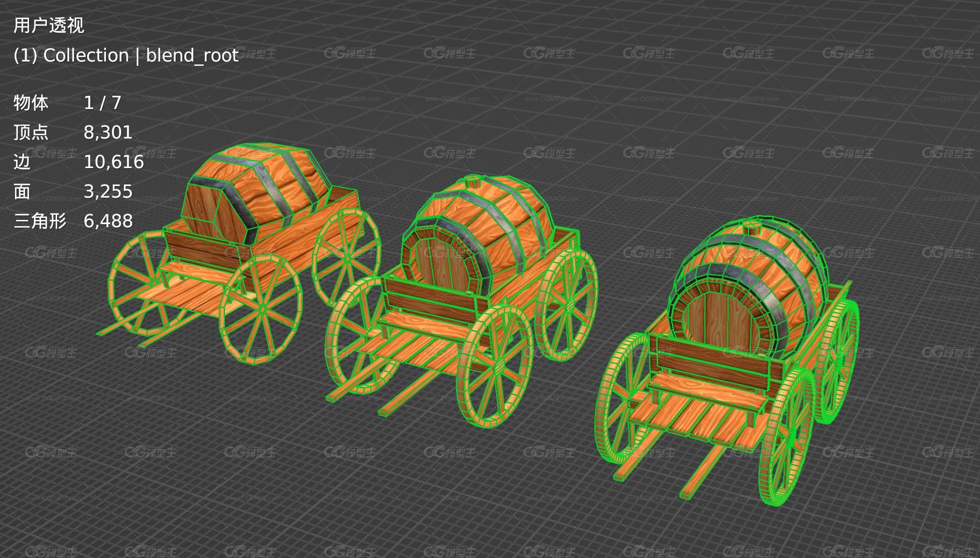Click the '顶点' statistics label
980x558 pixels.
coord(31,132)
